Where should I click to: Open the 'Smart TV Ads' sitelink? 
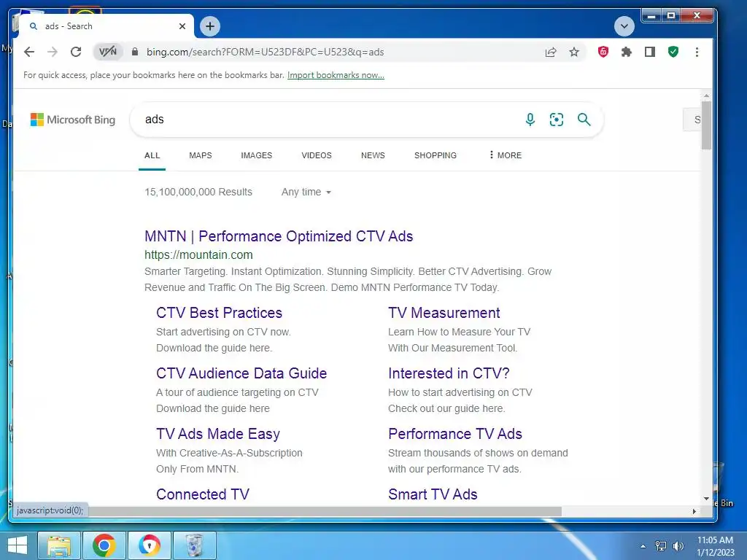(x=433, y=494)
